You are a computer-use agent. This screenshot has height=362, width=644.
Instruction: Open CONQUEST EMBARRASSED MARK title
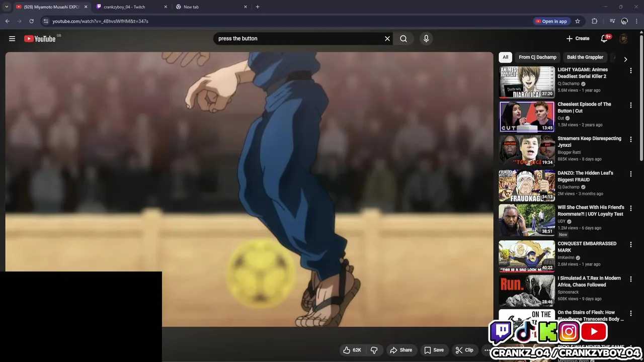point(587,247)
